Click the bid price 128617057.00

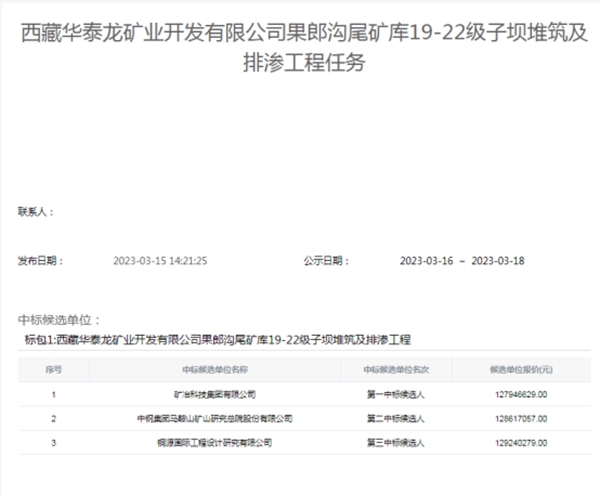pyautogui.click(x=521, y=419)
